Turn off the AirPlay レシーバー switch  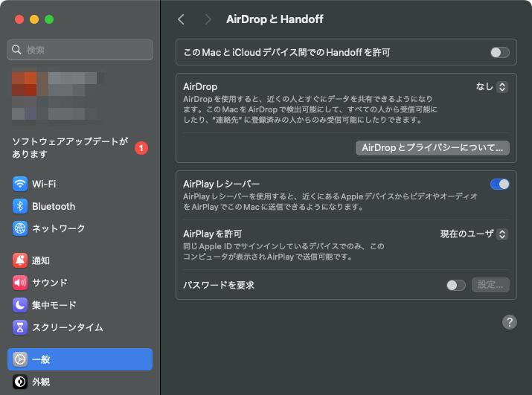click(499, 184)
